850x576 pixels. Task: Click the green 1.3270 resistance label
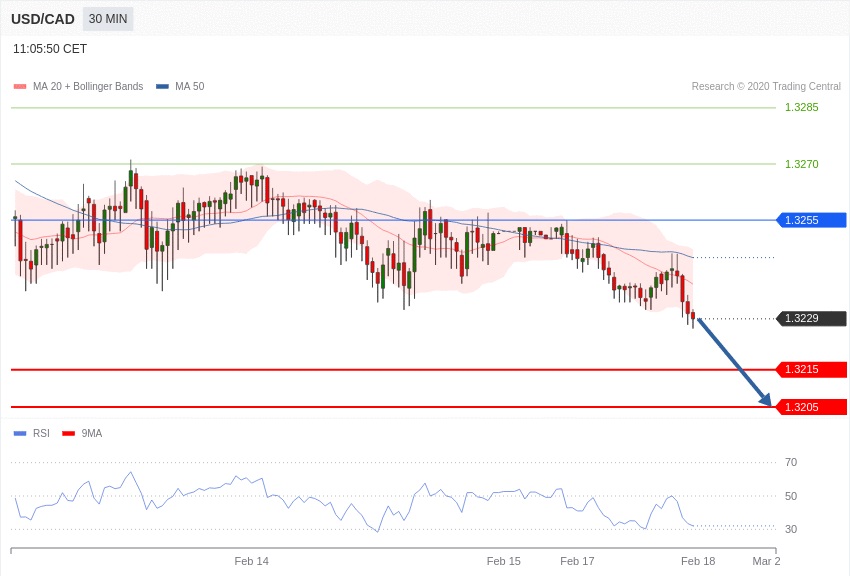click(x=801, y=164)
